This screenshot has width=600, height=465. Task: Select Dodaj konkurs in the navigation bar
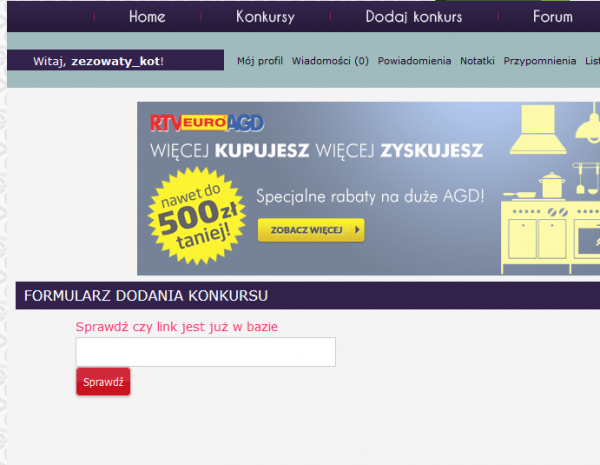click(x=413, y=17)
